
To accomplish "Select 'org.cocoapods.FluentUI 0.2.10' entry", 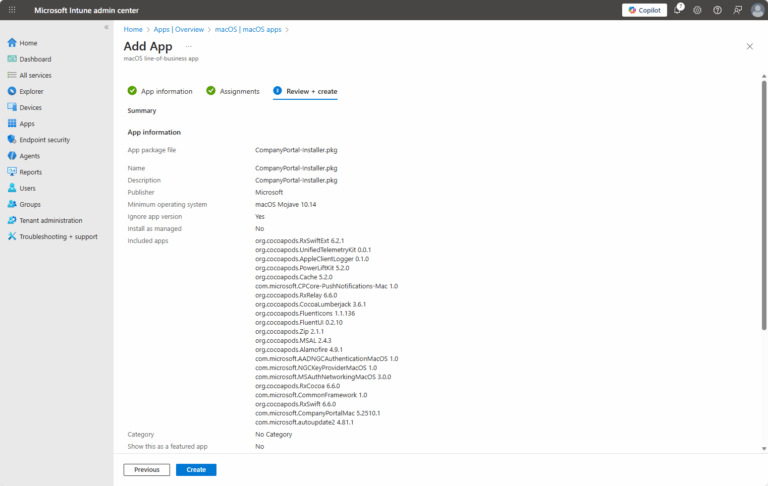I will click(299, 322).
